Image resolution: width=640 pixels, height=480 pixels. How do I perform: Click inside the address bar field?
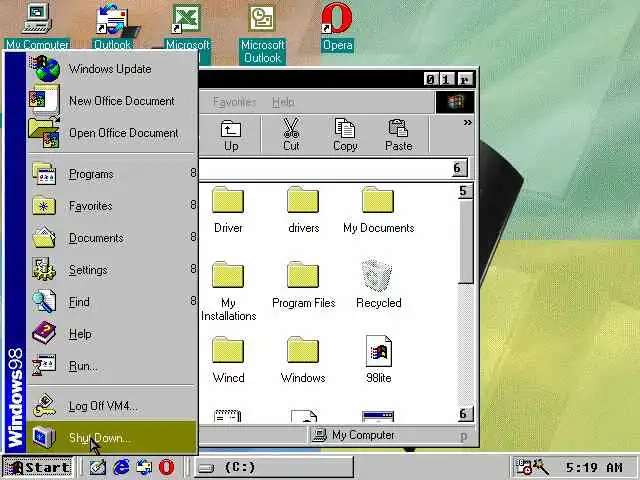tap(325, 168)
